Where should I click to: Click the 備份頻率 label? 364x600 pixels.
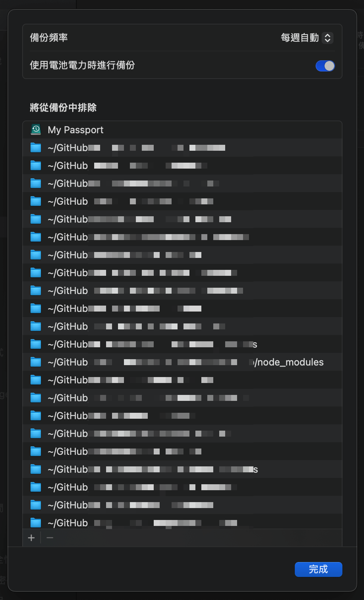49,38
